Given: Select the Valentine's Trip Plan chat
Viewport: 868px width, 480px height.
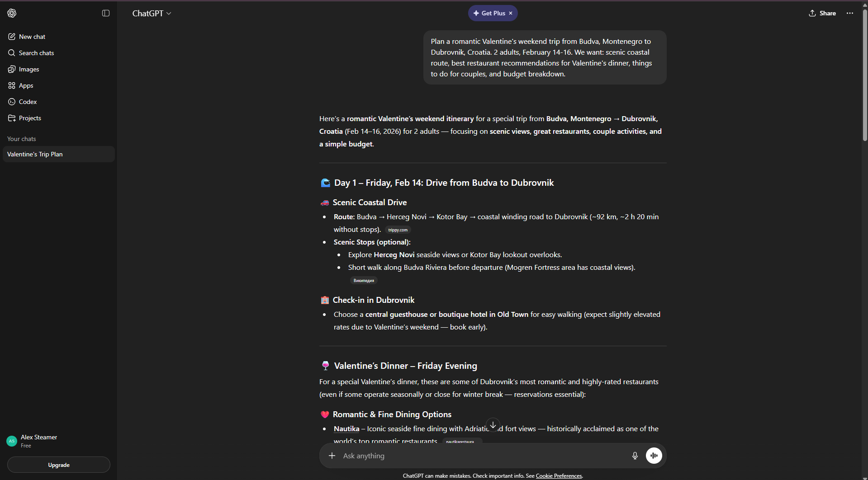Looking at the screenshot, I should point(35,154).
